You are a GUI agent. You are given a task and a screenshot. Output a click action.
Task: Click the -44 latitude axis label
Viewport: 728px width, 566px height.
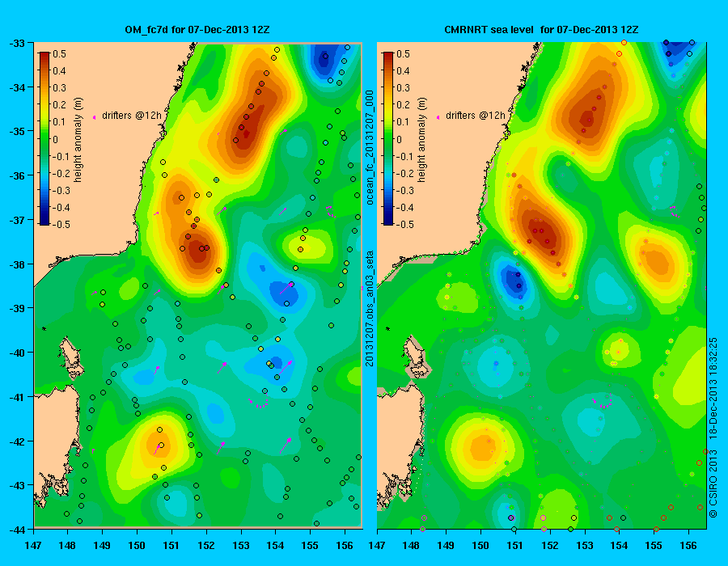click(17, 530)
